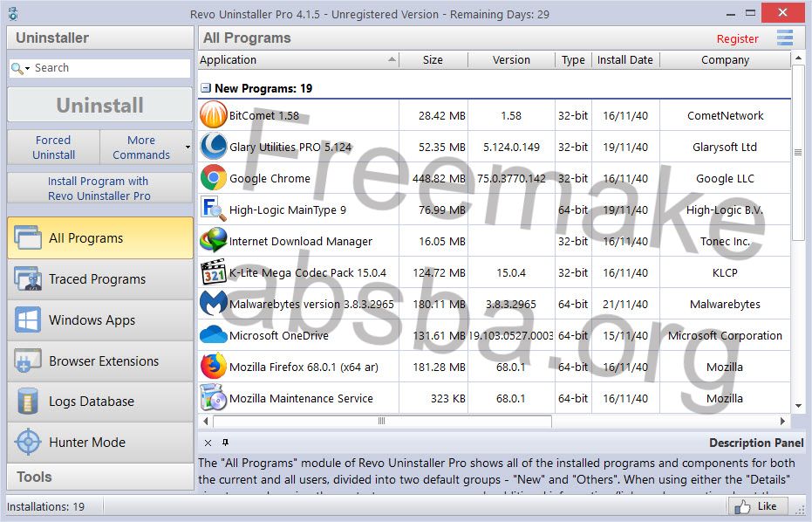812x522 pixels.
Task: Click the horizontal scrollbar thumb
Action: [x=382, y=421]
